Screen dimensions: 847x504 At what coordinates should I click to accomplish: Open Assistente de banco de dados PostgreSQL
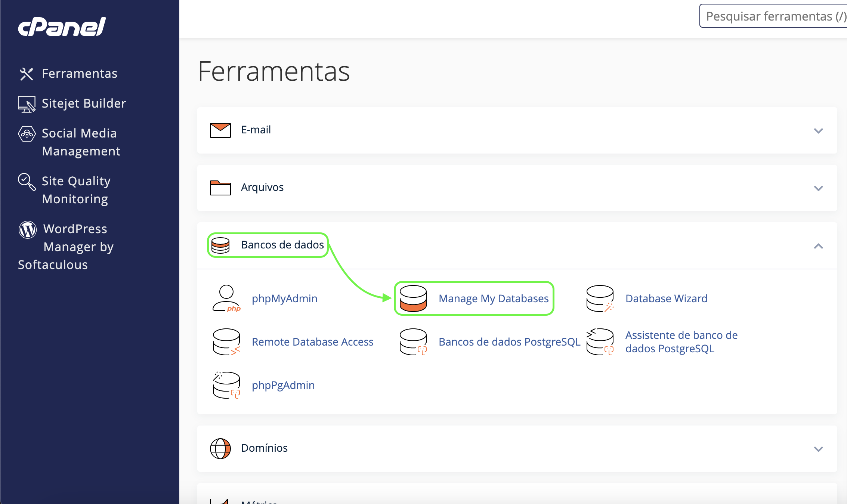pos(681,342)
